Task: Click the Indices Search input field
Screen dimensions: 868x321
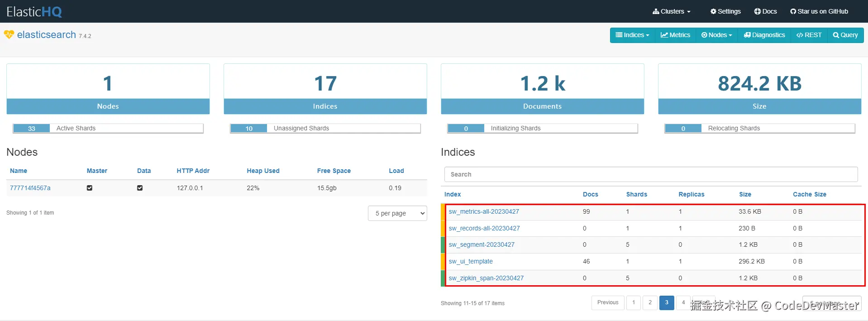Action: tap(651, 174)
